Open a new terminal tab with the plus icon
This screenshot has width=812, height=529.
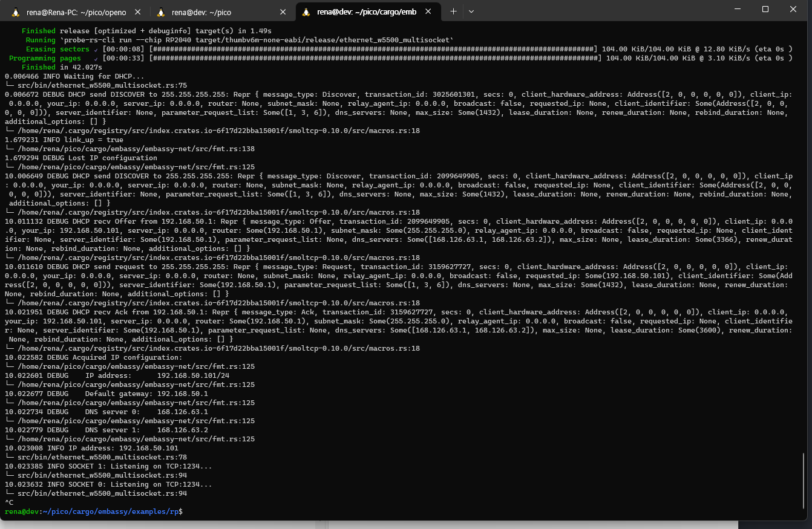click(x=453, y=11)
